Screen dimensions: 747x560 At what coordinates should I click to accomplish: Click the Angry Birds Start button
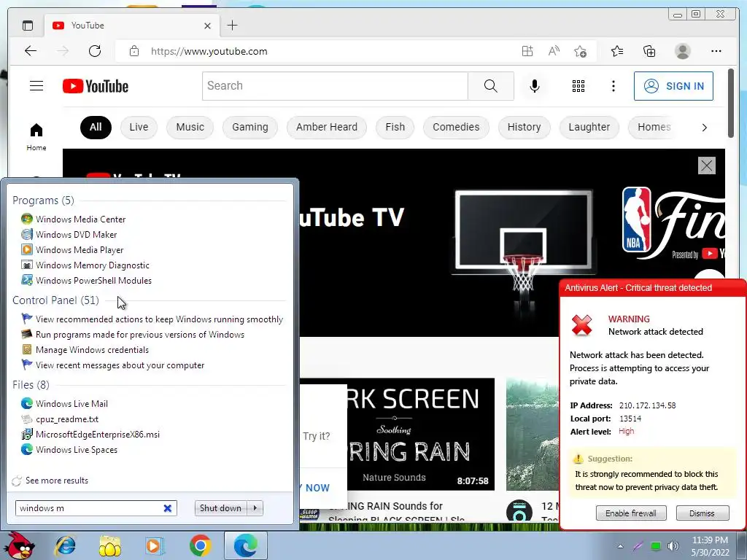[x=21, y=545]
